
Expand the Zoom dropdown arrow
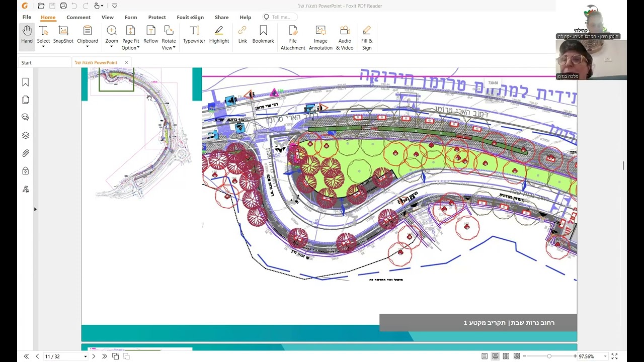[x=112, y=47]
